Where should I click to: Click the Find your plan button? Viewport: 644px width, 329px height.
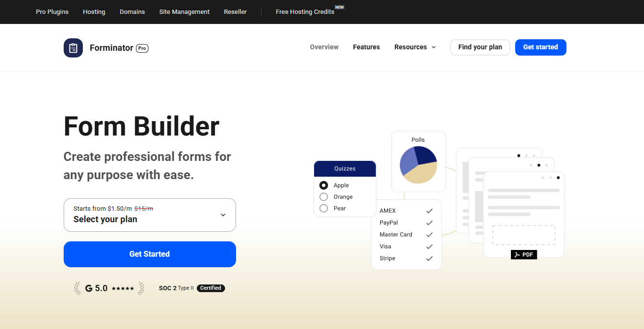(480, 47)
